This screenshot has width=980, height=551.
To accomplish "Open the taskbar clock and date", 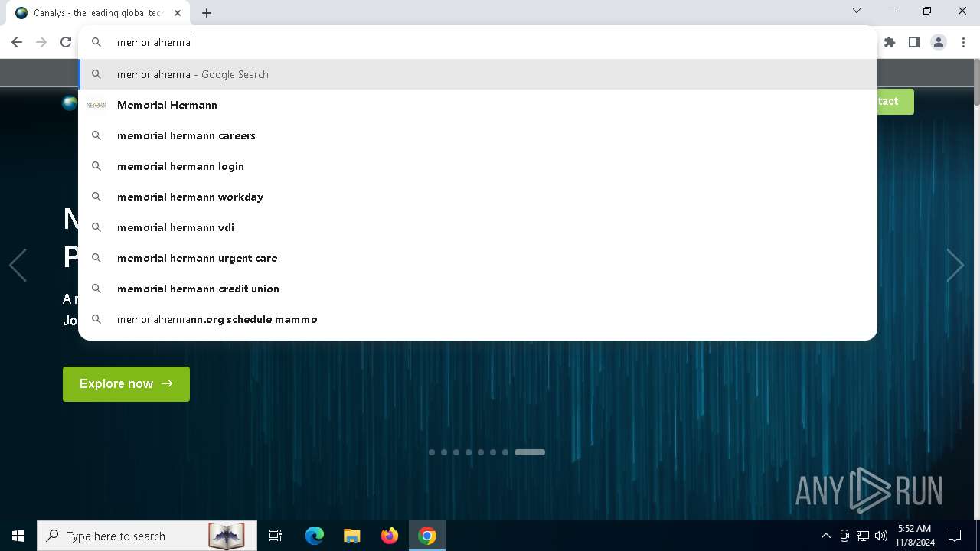I will [915, 536].
